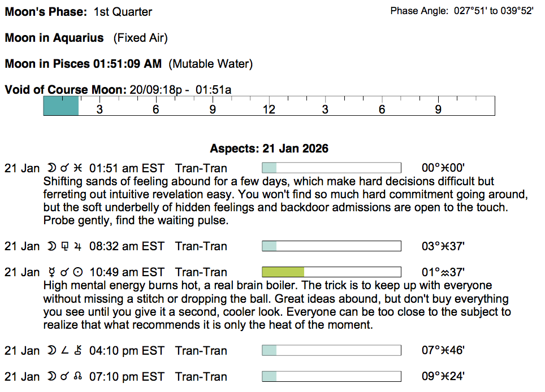
Task: Click the Sun glyph in the 10:49 am aspect
Action: (x=78, y=272)
